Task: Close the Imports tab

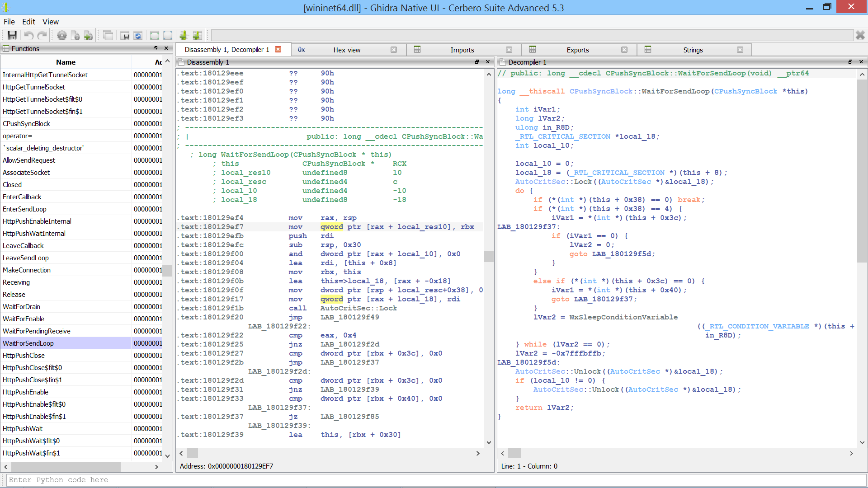Action: pos(509,50)
